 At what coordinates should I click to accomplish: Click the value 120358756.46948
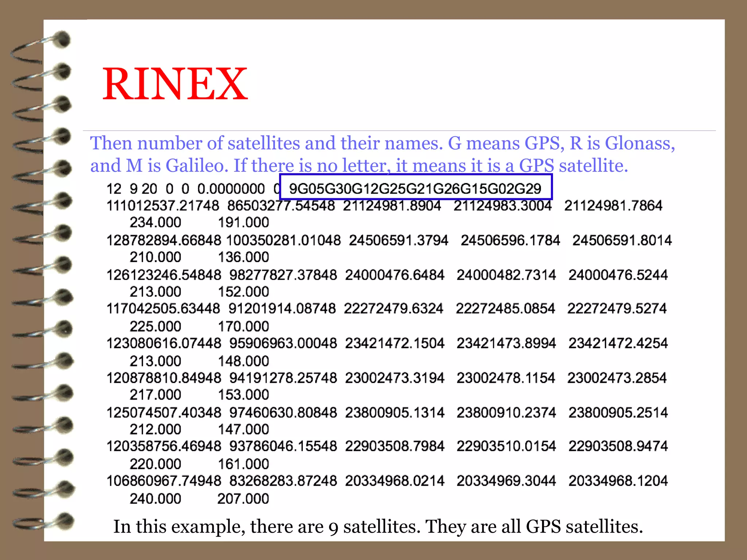164,446
